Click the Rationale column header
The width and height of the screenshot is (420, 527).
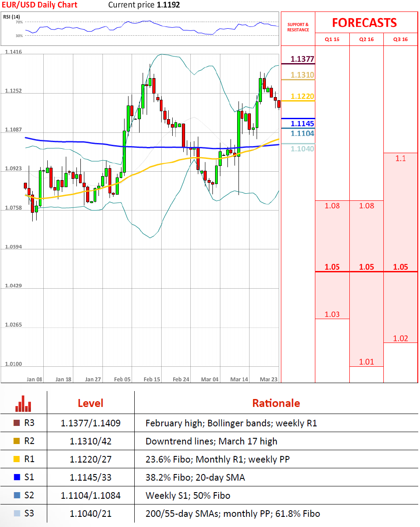[276, 403]
